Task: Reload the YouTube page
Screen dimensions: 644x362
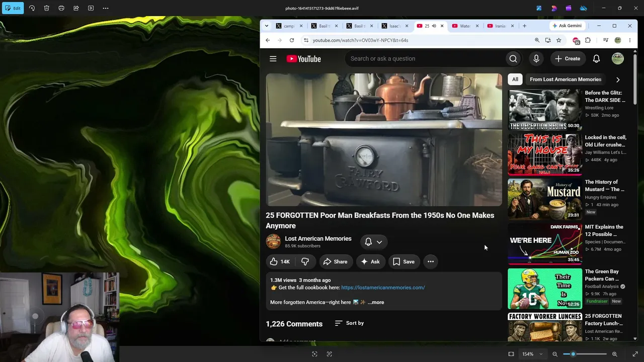Action: coord(291,40)
